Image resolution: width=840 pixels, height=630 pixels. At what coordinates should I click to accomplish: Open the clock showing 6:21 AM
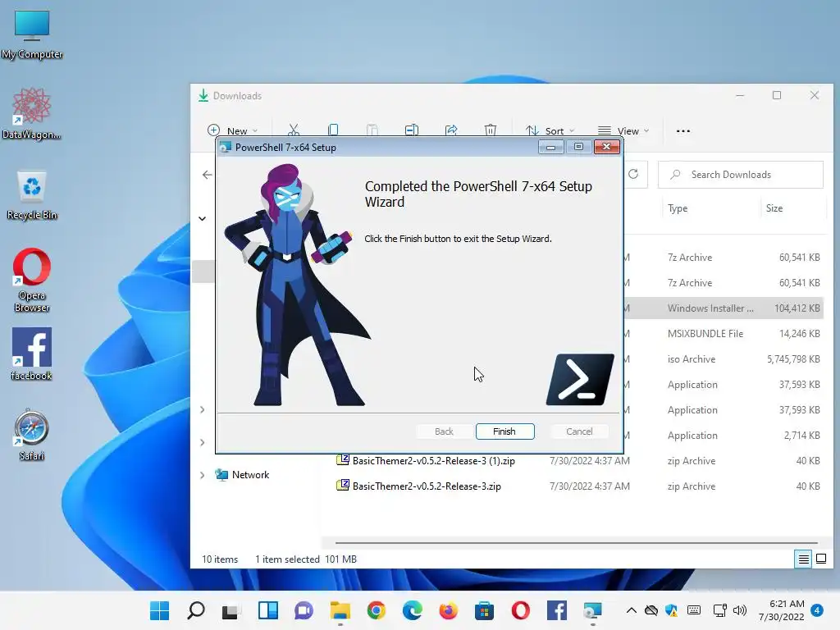click(782, 610)
